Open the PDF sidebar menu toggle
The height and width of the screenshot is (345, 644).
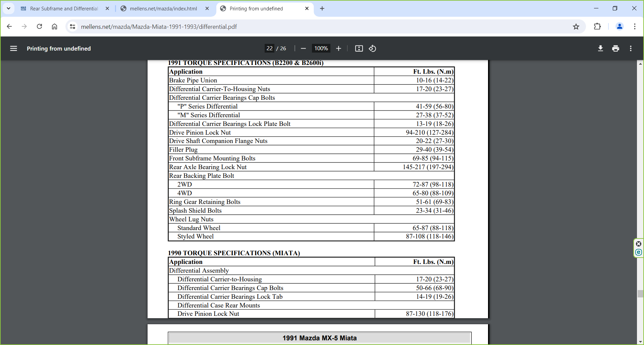[x=13, y=49]
